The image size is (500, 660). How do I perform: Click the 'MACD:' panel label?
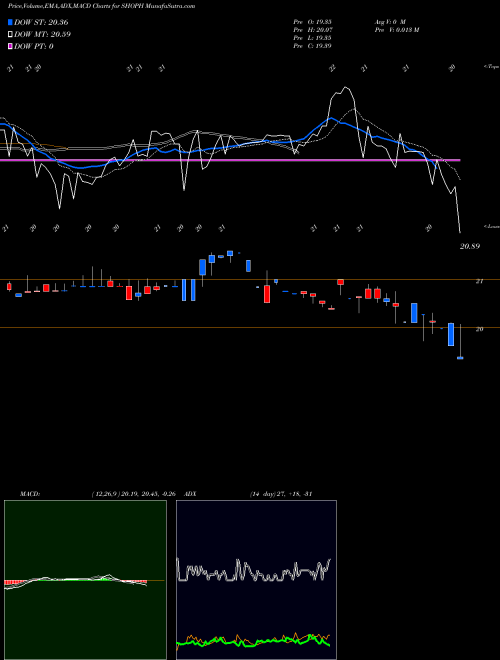point(29,494)
